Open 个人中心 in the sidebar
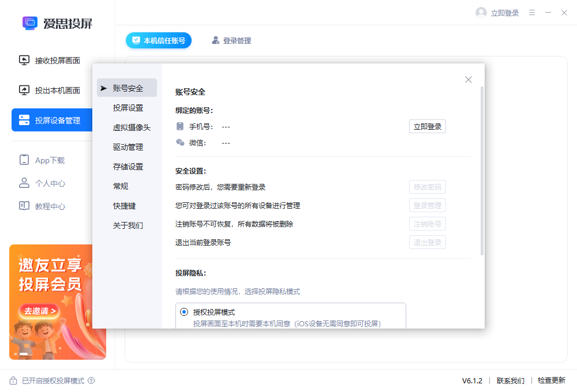 [x=24, y=183]
